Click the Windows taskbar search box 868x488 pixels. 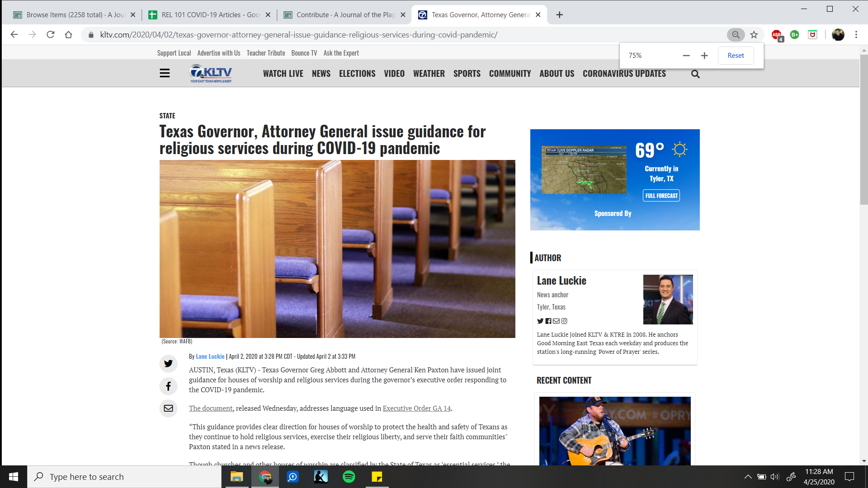(124, 477)
